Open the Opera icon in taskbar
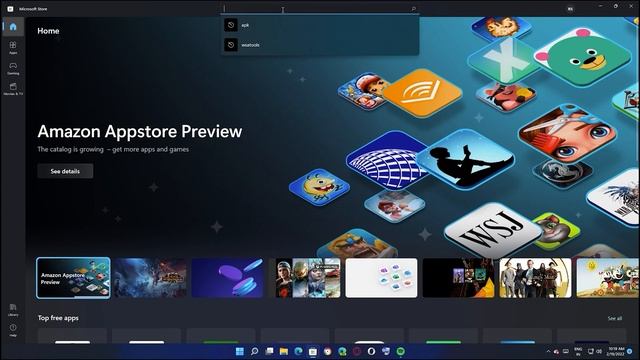The width and height of the screenshot is (640, 360). [371, 351]
